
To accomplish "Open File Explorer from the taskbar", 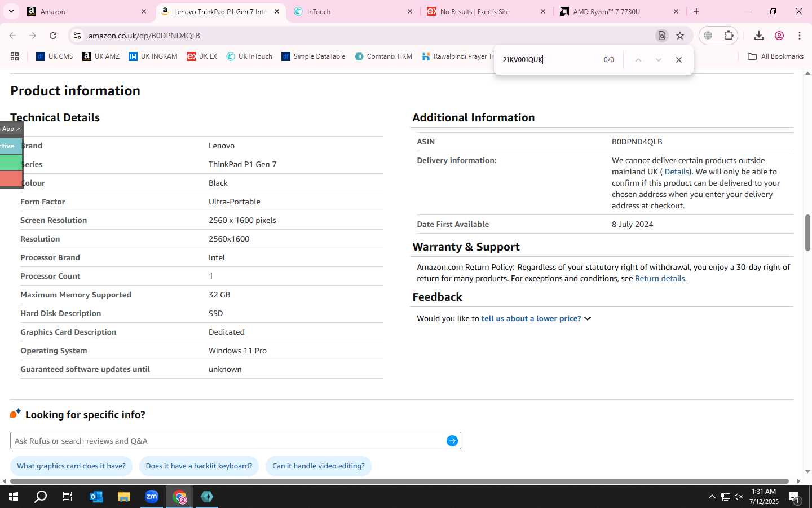I will click(124, 497).
